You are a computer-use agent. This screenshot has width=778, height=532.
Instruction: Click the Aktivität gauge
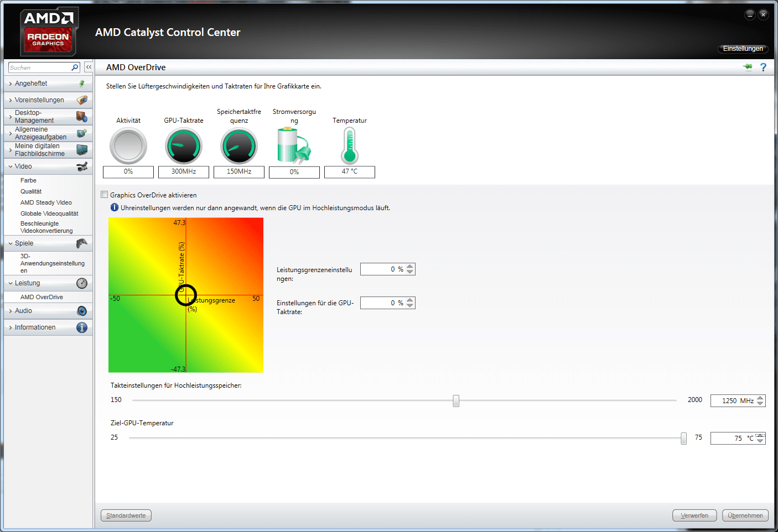pos(128,146)
